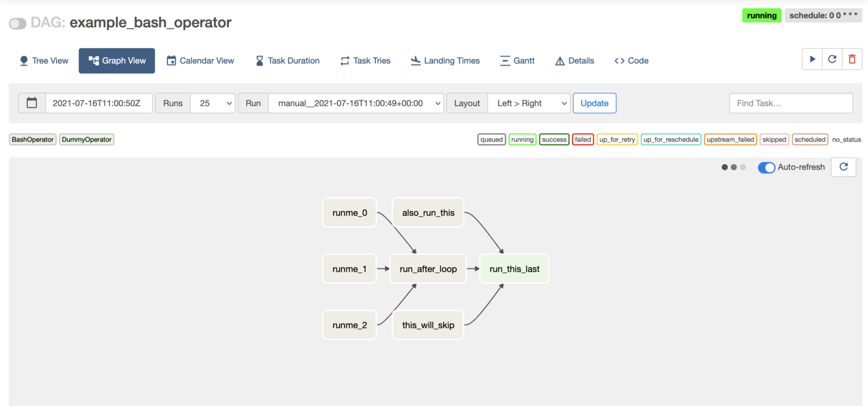Click the Update button
This screenshot has width=868, height=406.
pyautogui.click(x=595, y=103)
